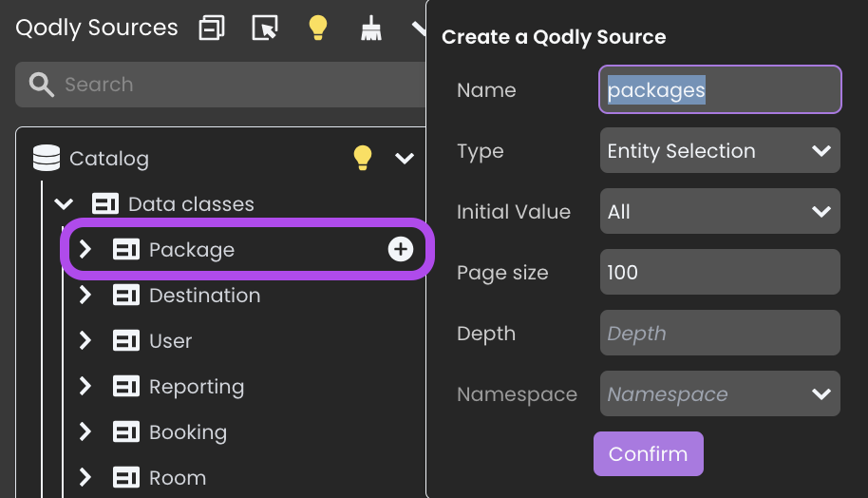Collapse the Catalog section chevron
This screenshot has width=868, height=498.
[x=405, y=159]
